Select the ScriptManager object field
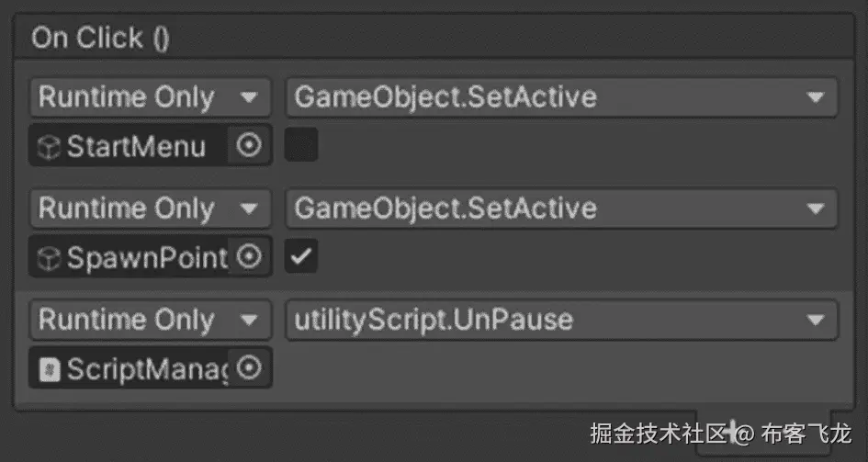The image size is (868, 462). coord(133,369)
